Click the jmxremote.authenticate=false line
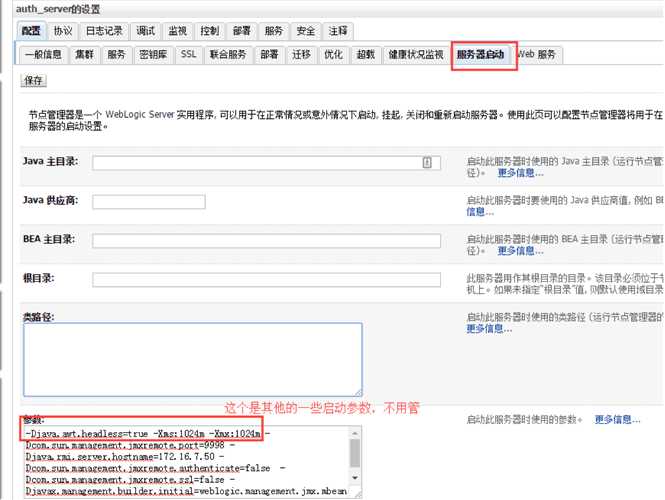The image size is (665, 500). coord(154,468)
